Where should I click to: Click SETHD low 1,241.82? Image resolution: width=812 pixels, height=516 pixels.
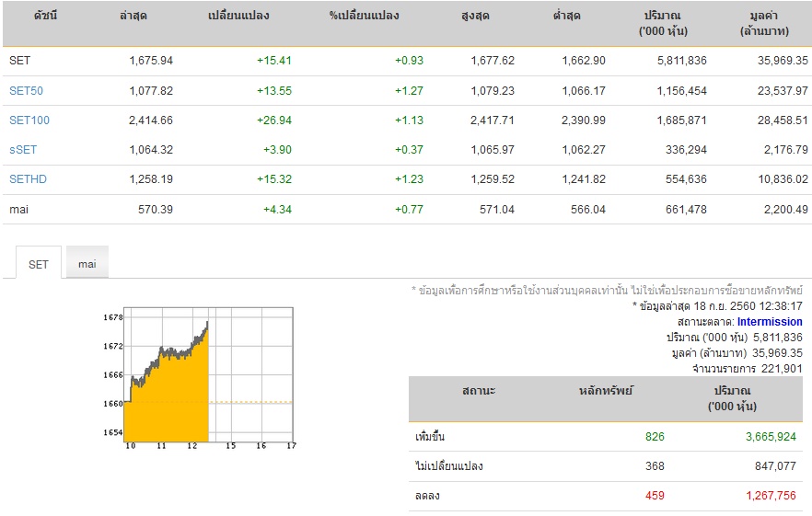coord(584,179)
